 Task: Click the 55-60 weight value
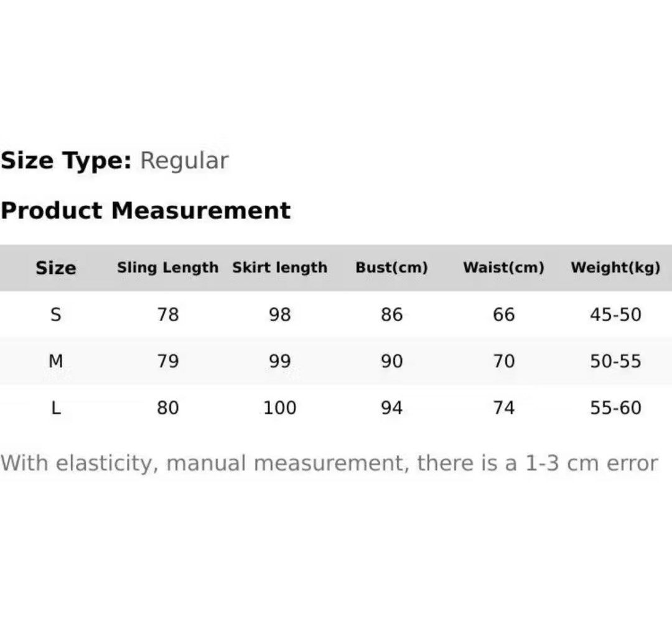[x=615, y=408]
